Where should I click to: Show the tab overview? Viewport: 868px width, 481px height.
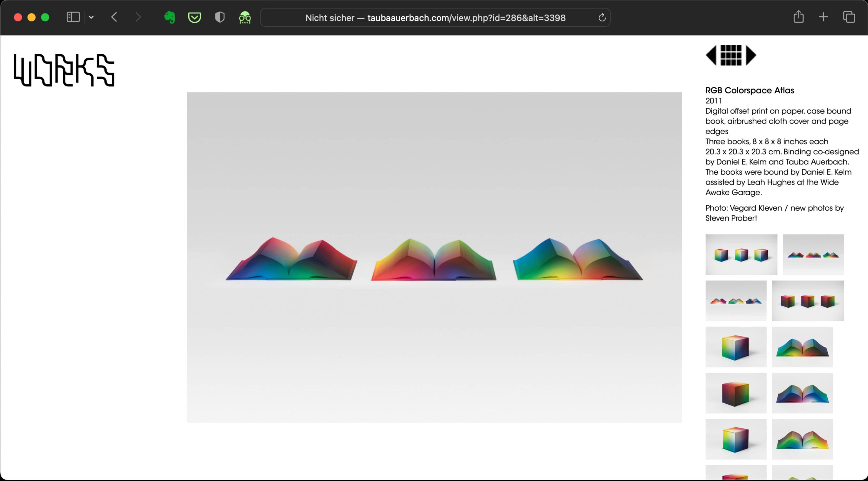click(849, 17)
